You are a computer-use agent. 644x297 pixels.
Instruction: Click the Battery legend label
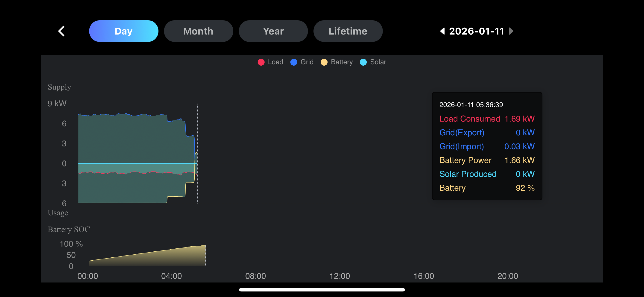342,62
